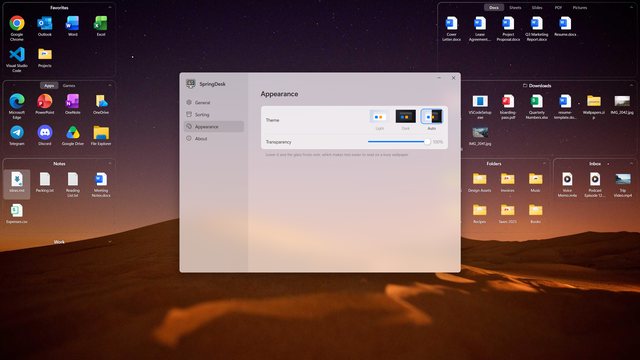Open General settings in SpringDesk sidebar
This screenshot has width=640, height=360.
pyautogui.click(x=214, y=102)
